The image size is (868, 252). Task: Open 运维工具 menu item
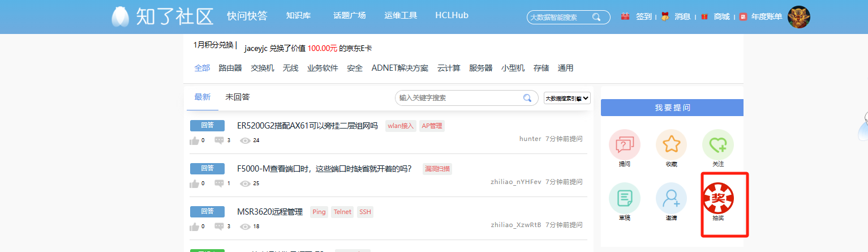pyautogui.click(x=401, y=15)
